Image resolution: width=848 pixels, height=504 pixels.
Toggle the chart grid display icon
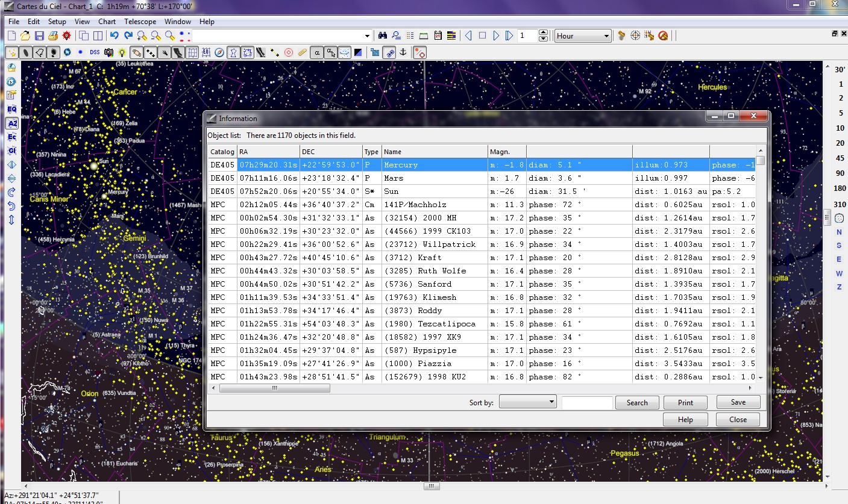(x=192, y=52)
